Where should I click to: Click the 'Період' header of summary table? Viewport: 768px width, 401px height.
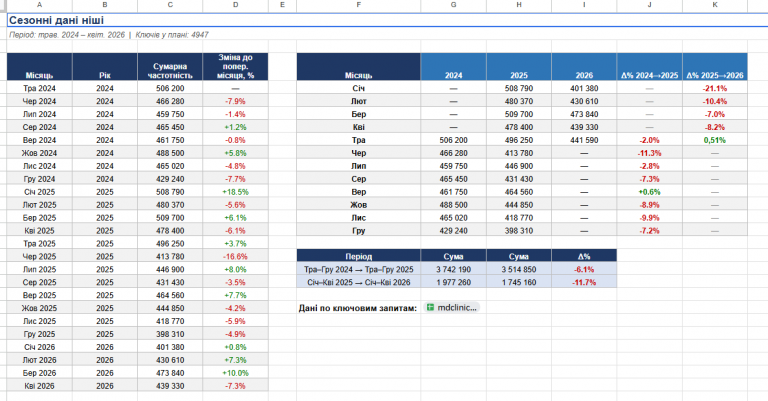(x=359, y=256)
